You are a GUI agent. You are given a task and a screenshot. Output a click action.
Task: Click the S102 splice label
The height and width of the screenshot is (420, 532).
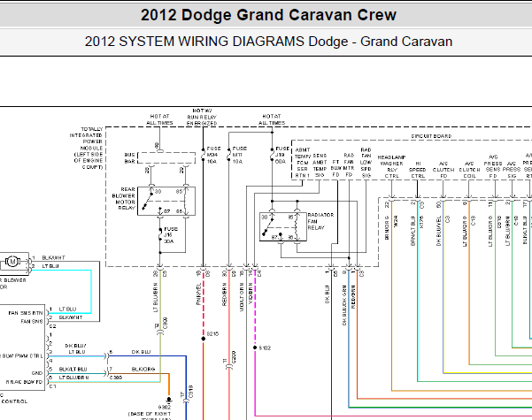click(x=265, y=348)
